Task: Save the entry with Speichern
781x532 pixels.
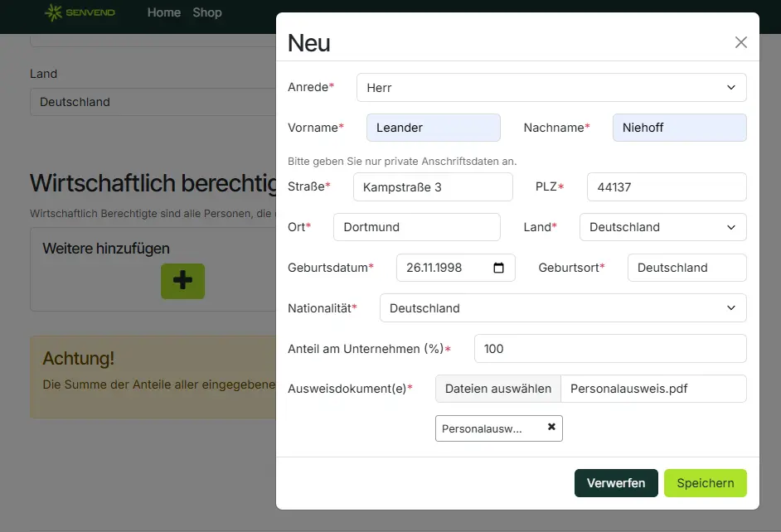Action: (x=706, y=483)
